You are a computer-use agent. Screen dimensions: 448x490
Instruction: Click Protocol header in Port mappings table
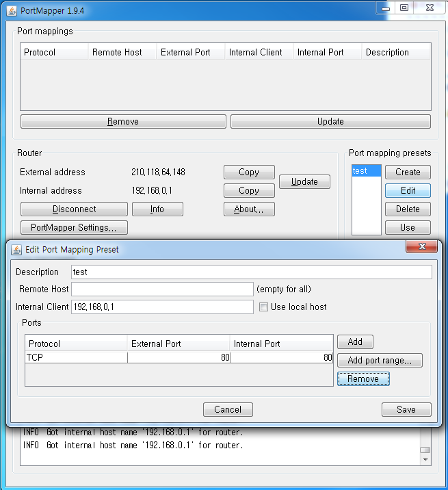(x=54, y=52)
